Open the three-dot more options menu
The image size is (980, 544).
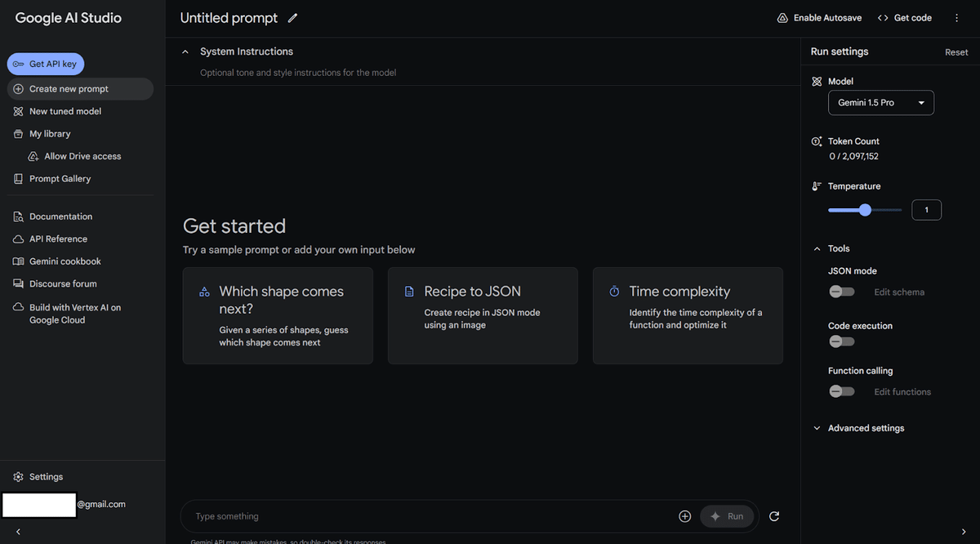[957, 18]
